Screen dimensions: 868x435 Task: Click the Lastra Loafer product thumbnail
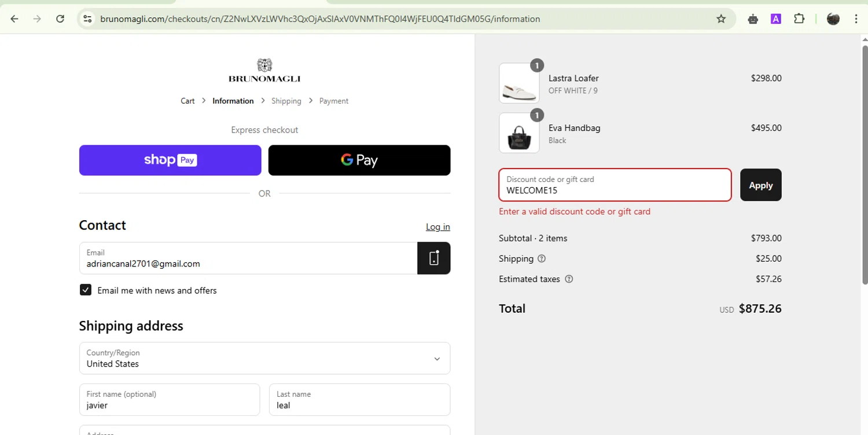[x=519, y=83]
